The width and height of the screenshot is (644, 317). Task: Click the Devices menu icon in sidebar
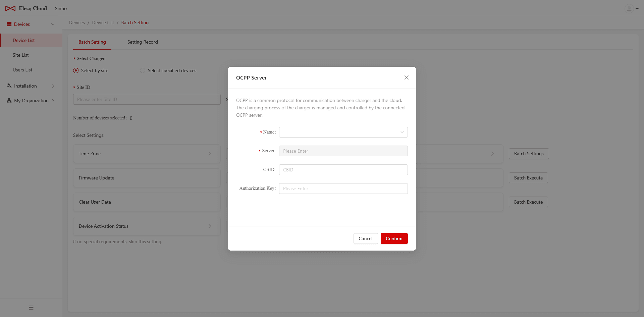9,24
